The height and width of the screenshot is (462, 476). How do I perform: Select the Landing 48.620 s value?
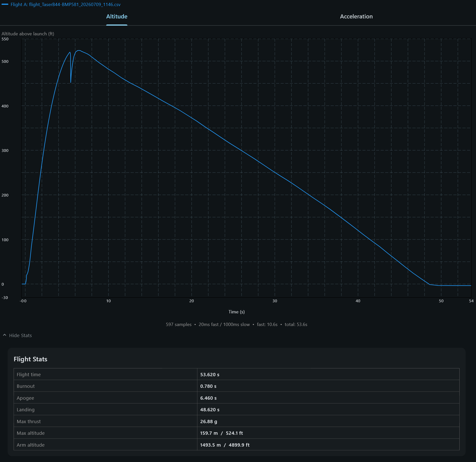point(210,410)
